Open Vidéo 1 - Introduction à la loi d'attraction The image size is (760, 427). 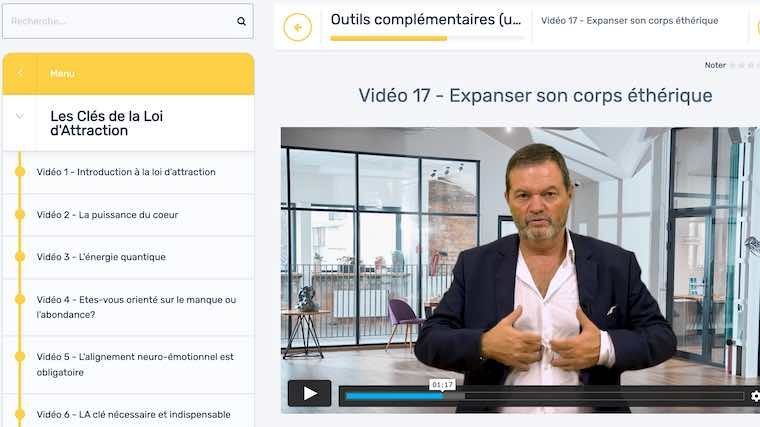126,172
